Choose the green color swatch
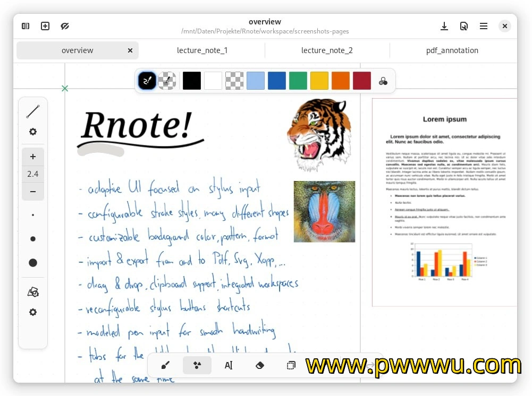532x396 pixels. (x=298, y=81)
